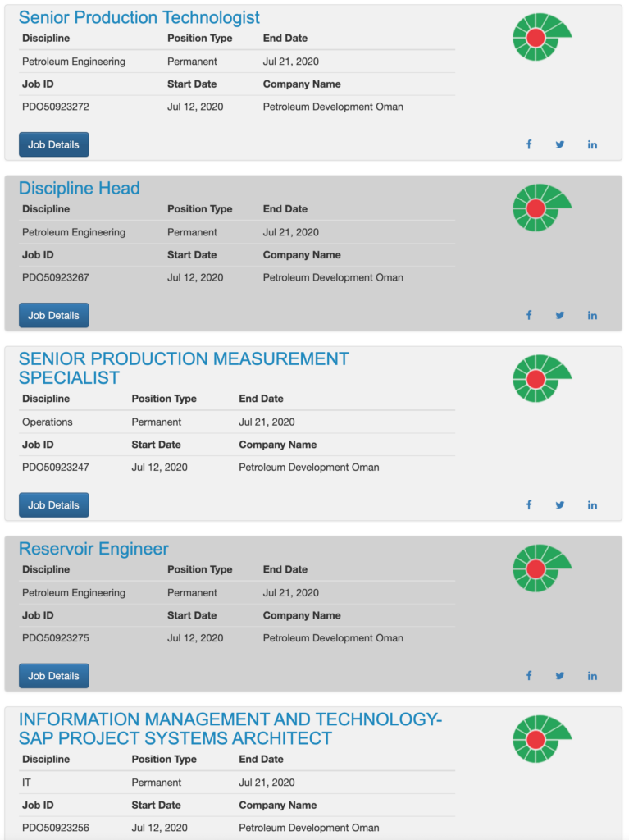Share Discipline Head job on Facebook
This screenshot has width=629, height=840.
tap(529, 315)
